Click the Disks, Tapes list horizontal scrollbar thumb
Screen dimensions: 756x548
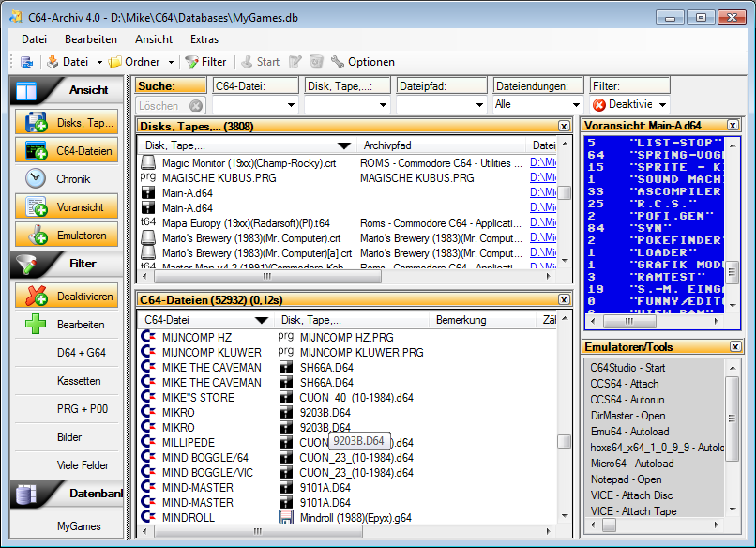267,277
